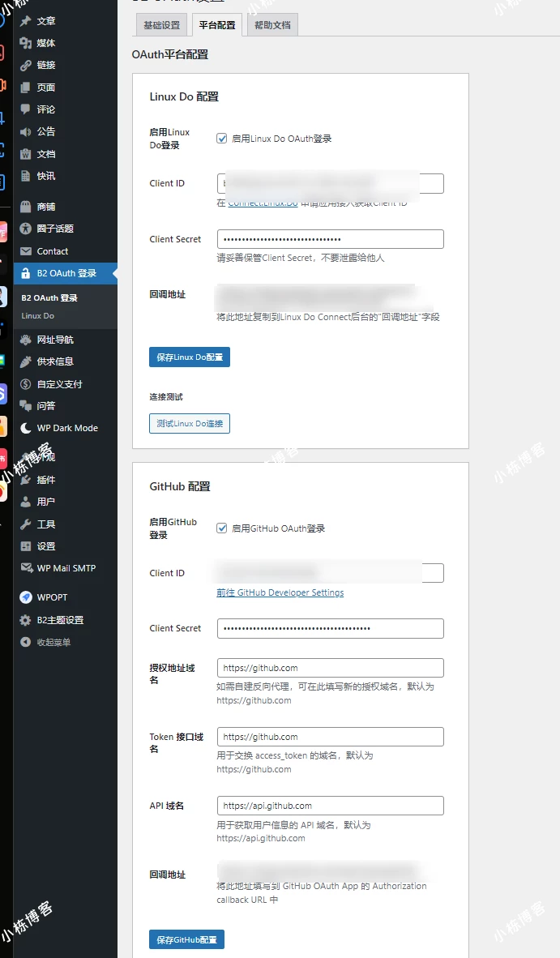Click the pushpin icon beside 文章
This screenshot has height=958, width=560.
tap(26, 21)
